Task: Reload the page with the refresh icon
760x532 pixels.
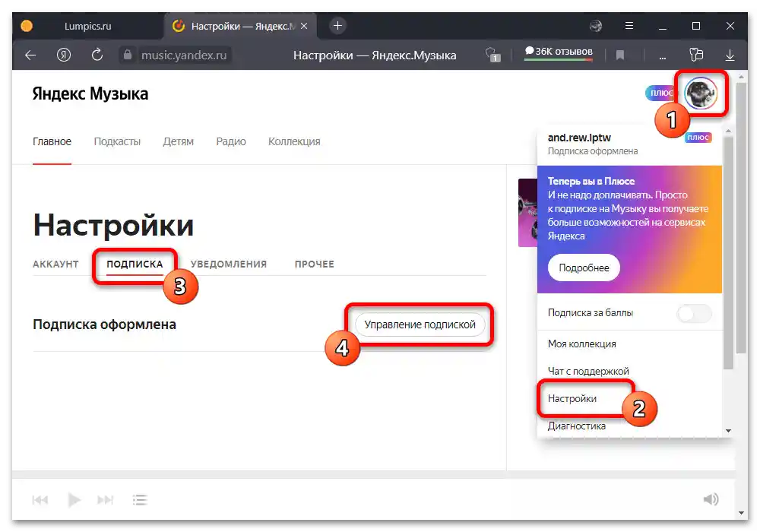Action: (97, 55)
